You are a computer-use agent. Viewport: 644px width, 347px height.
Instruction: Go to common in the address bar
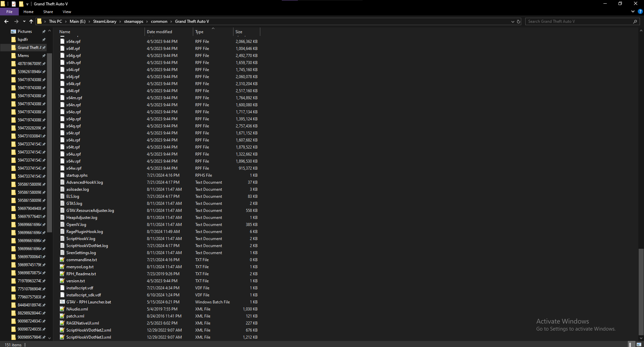tap(159, 21)
